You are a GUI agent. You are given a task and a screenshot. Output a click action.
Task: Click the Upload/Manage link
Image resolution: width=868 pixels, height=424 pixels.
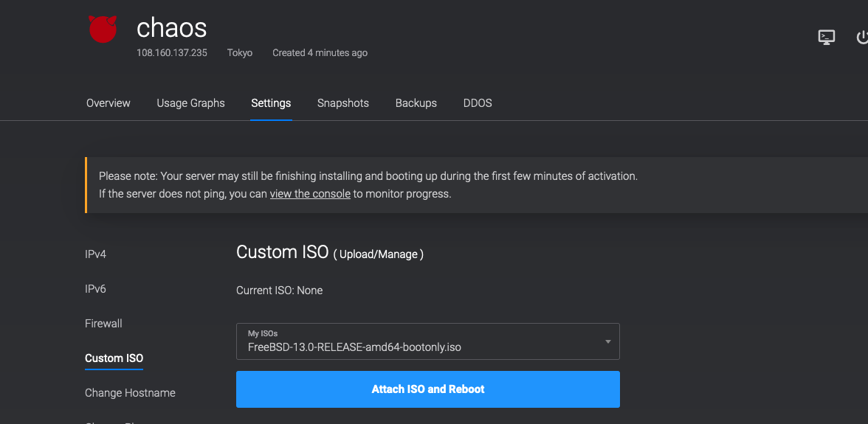point(379,254)
